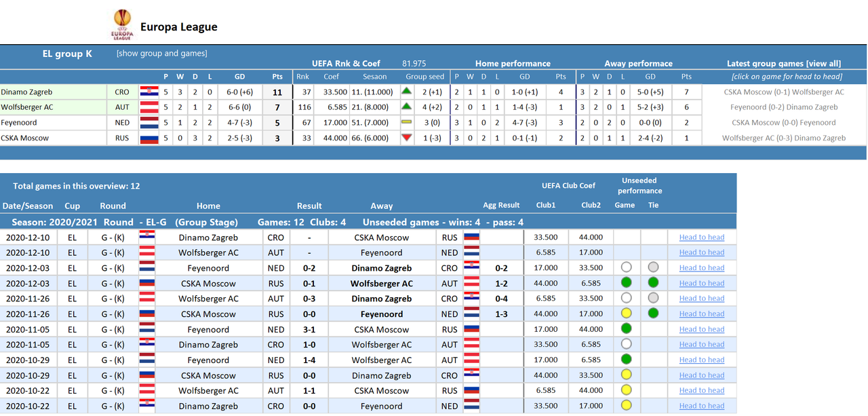Open Head to head for Feyenoord 3-1 CSKA Moscow
The width and height of the screenshot is (868, 416).
pos(702,329)
